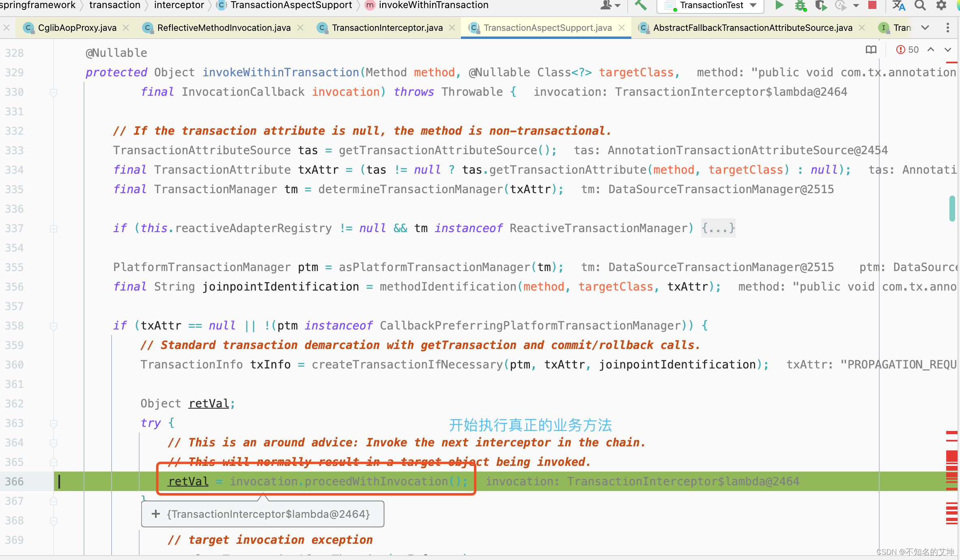Click the TransactionInterceptor class file icon
The height and width of the screenshot is (560, 960).
pyautogui.click(x=322, y=28)
